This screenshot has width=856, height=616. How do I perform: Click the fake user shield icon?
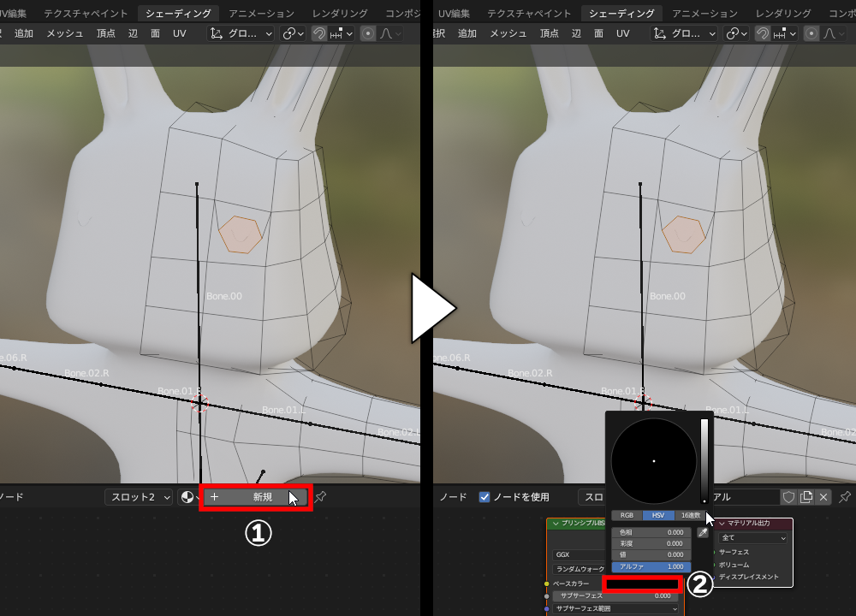788,497
